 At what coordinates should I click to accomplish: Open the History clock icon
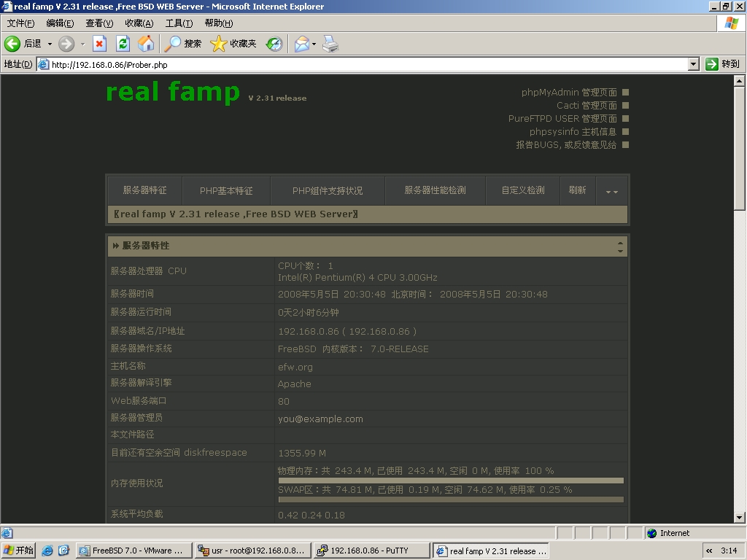click(x=274, y=44)
